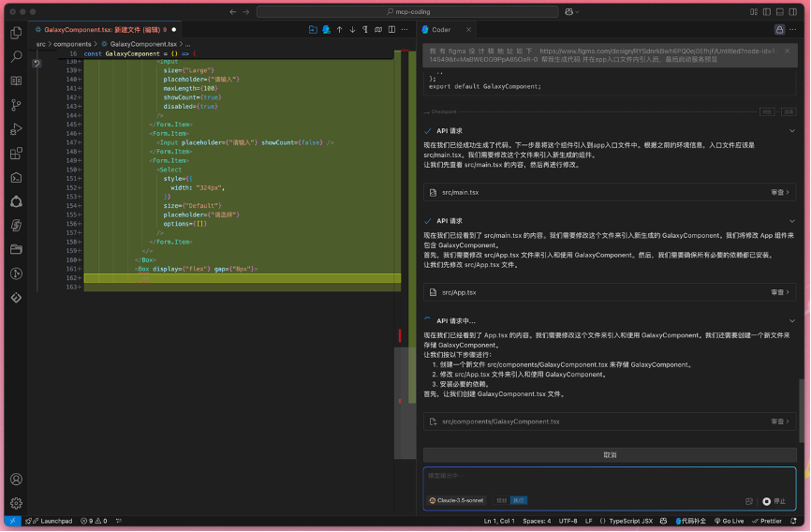811x532 pixels.
Task: Open the Accounts menu icon
Action: (x=16, y=480)
